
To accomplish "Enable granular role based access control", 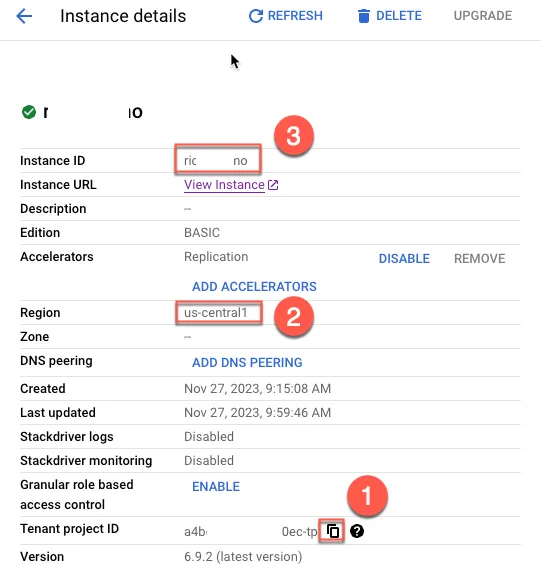I will (216, 487).
